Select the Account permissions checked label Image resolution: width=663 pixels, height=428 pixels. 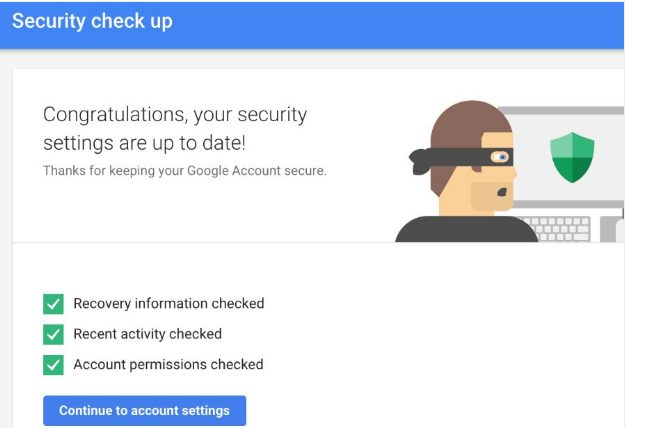coord(168,365)
